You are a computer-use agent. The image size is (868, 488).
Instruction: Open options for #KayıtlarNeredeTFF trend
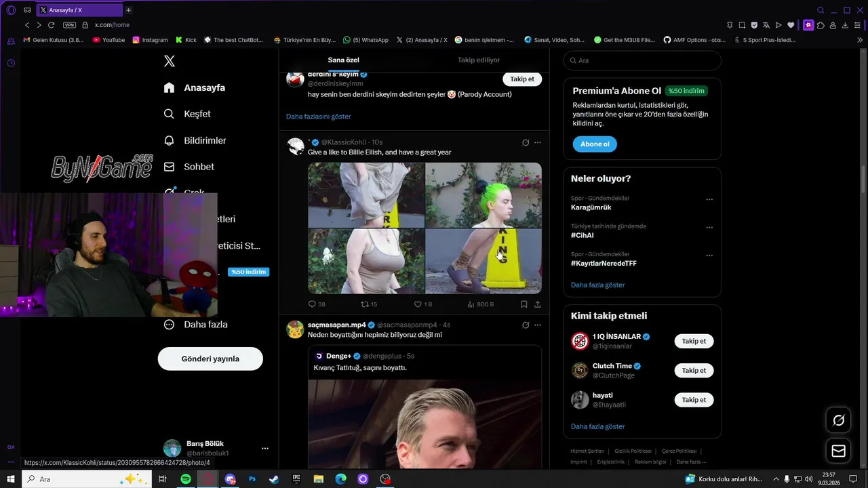pos(709,256)
